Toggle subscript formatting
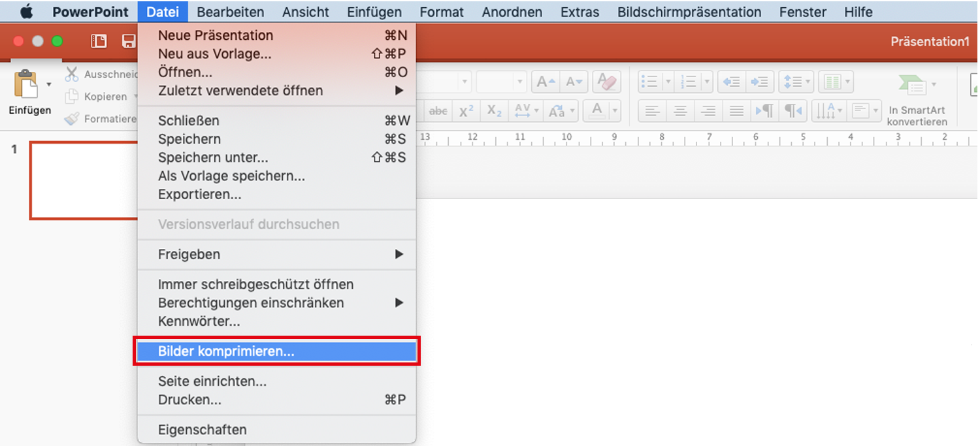The height and width of the screenshot is (448, 980). coord(495,111)
